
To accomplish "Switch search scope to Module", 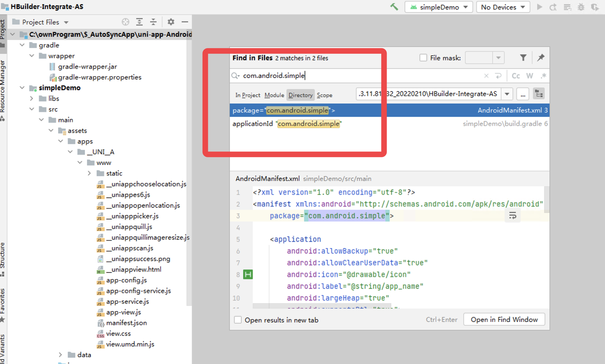I will coord(274,95).
